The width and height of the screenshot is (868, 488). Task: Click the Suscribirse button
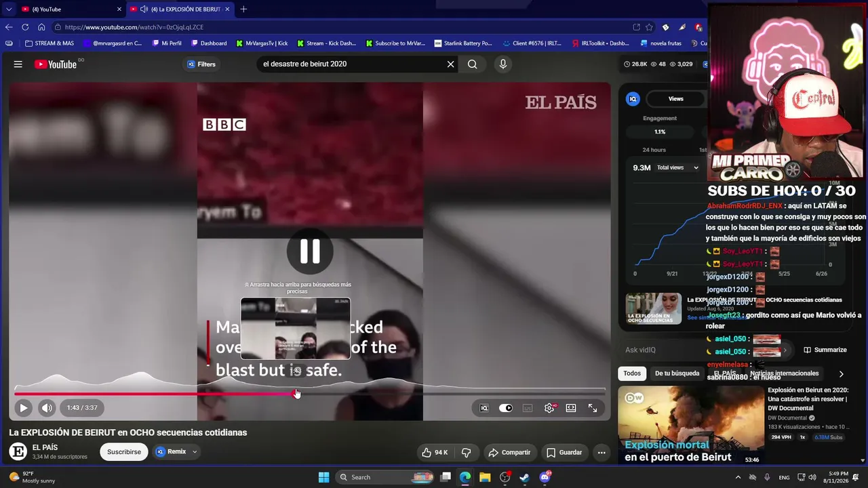pyautogui.click(x=124, y=452)
